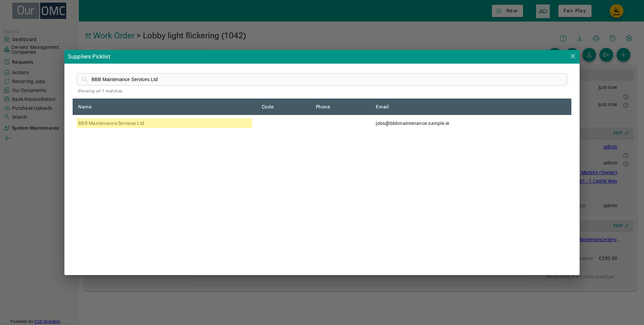
Task: Open Requests in sidebar
Action: [23, 62]
